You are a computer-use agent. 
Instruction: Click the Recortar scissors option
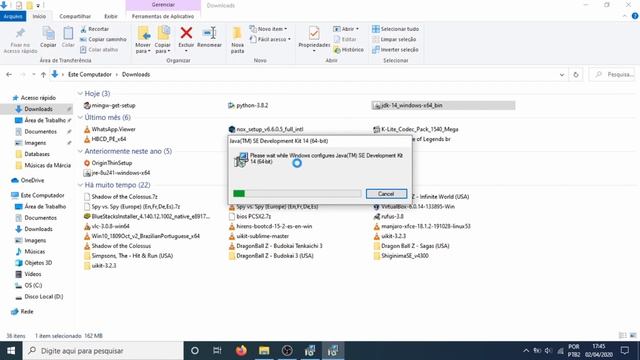(x=95, y=29)
